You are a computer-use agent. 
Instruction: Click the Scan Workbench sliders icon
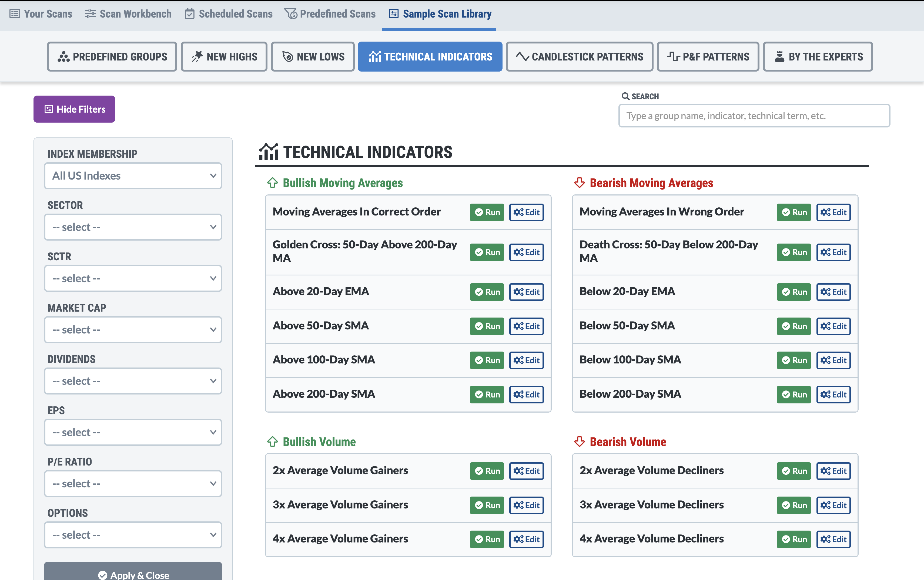(x=91, y=14)
